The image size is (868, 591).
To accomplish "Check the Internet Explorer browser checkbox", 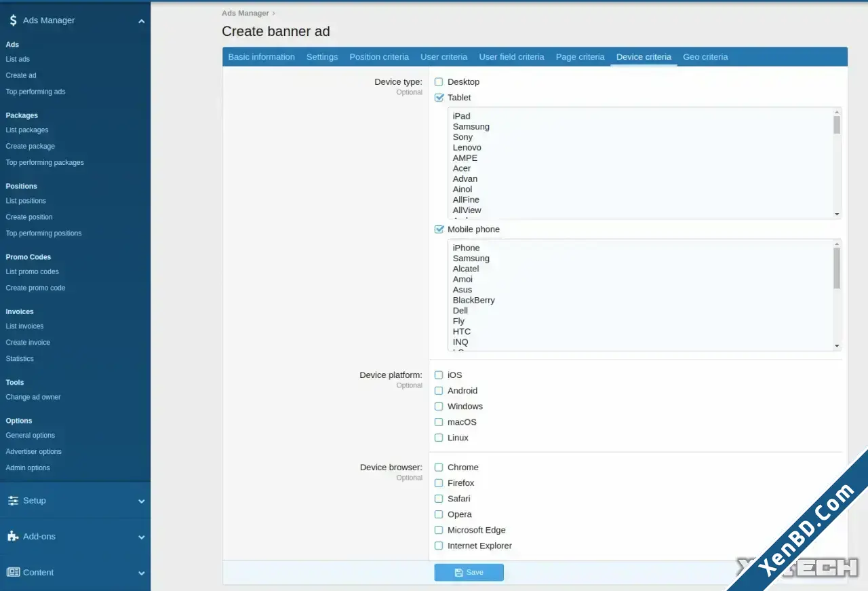I will tap(439, 546).
